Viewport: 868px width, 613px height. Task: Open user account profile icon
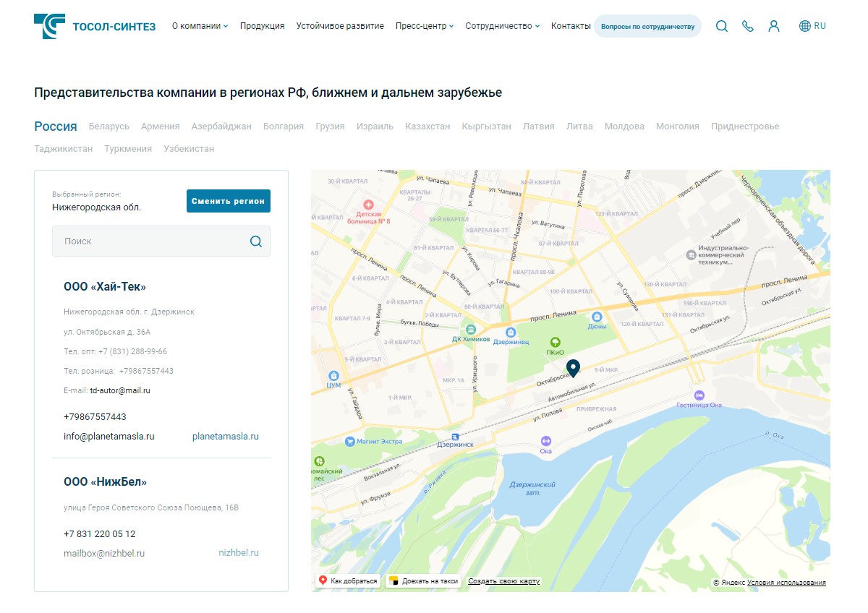pyautogui.click(x=774, y=26)
